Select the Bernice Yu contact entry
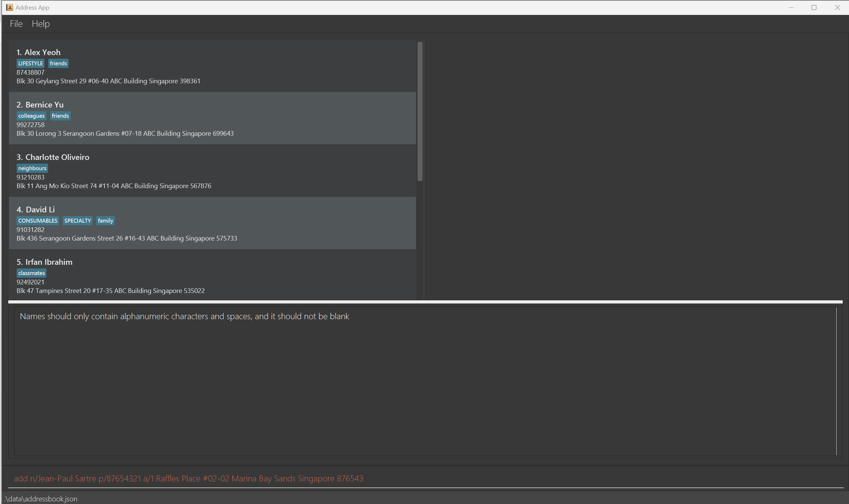This screenshot has height=504, width=849. click(212, 118)
